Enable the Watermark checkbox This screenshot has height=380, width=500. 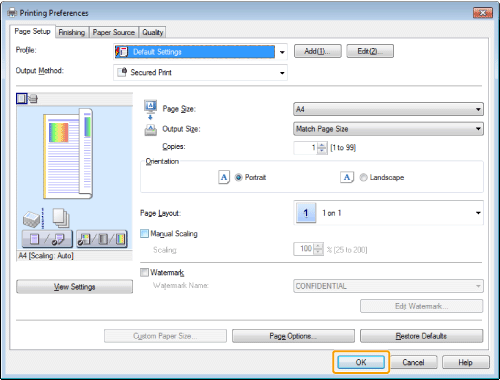(x=144, y=273)
